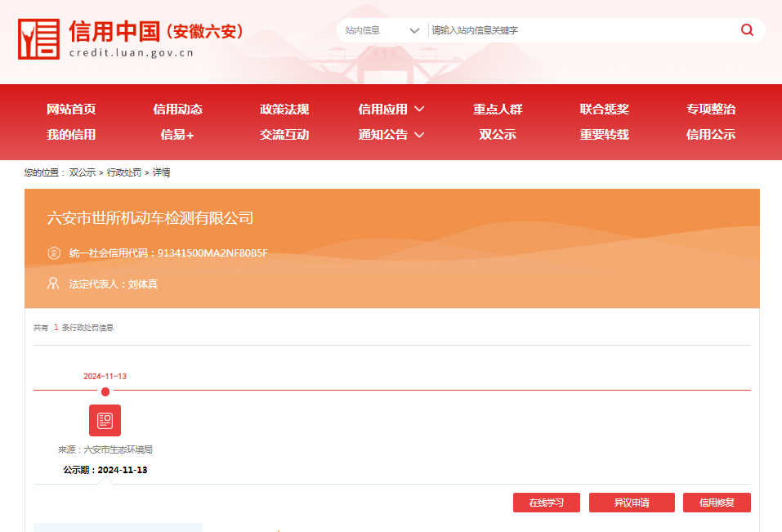782x532 pixels.
Task: Expand the 通知公告 dropdown menu
Action: point(391,135)
